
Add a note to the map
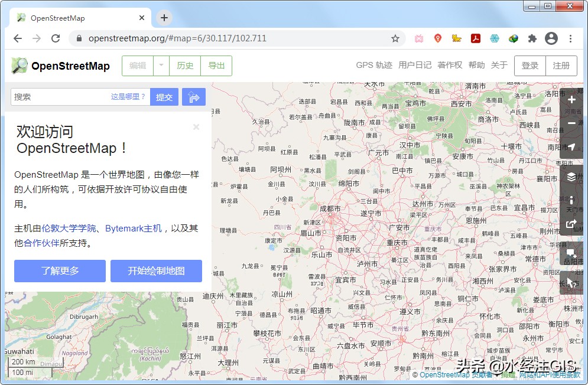click(571, 253)
